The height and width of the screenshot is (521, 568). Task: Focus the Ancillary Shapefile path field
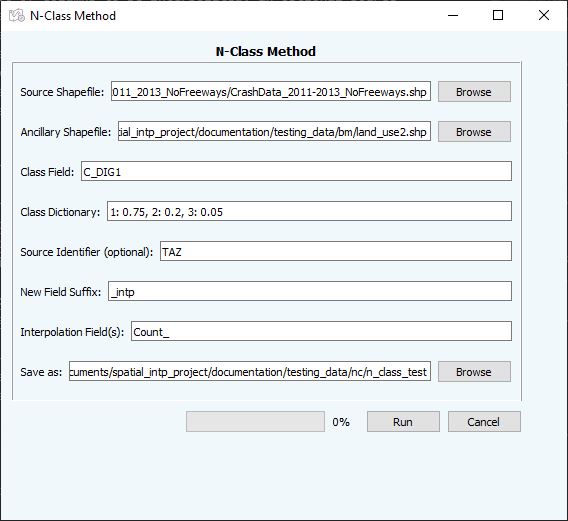click(274, 131)
